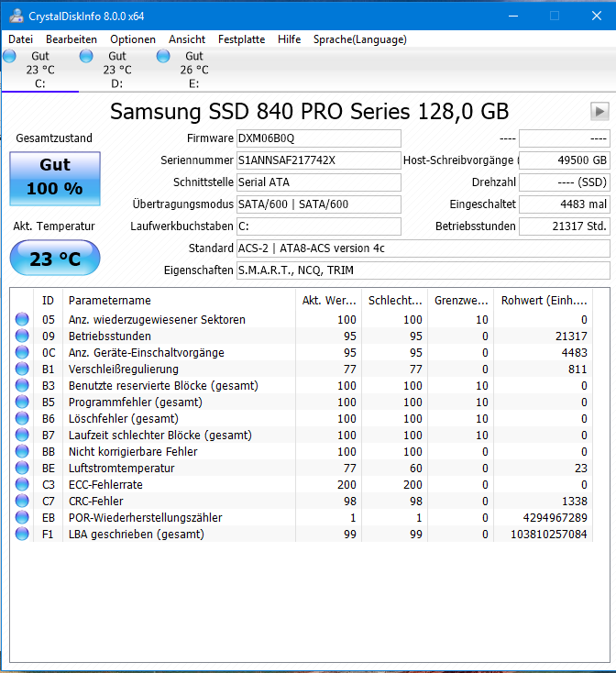This screenshot has height=673, width=616.
Task: Select the C: drive tab
Action: click(x=40, y=70)
